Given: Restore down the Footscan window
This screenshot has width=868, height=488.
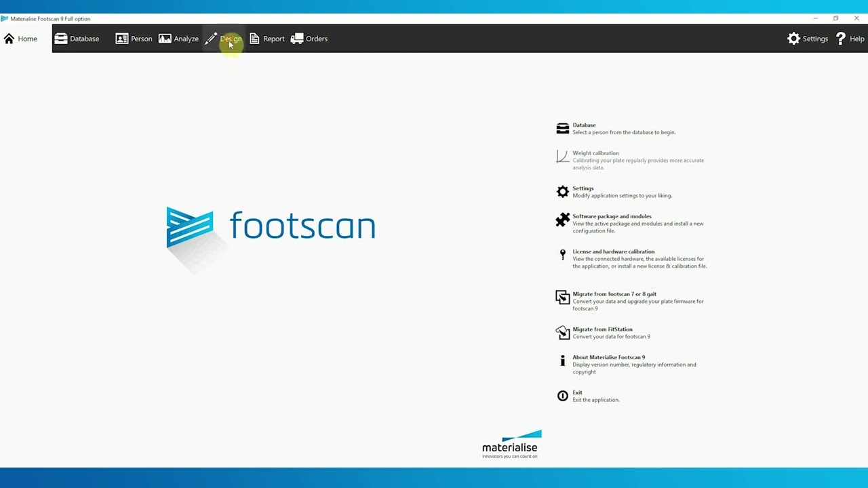Looking at the screenshot, I should 835,18.
